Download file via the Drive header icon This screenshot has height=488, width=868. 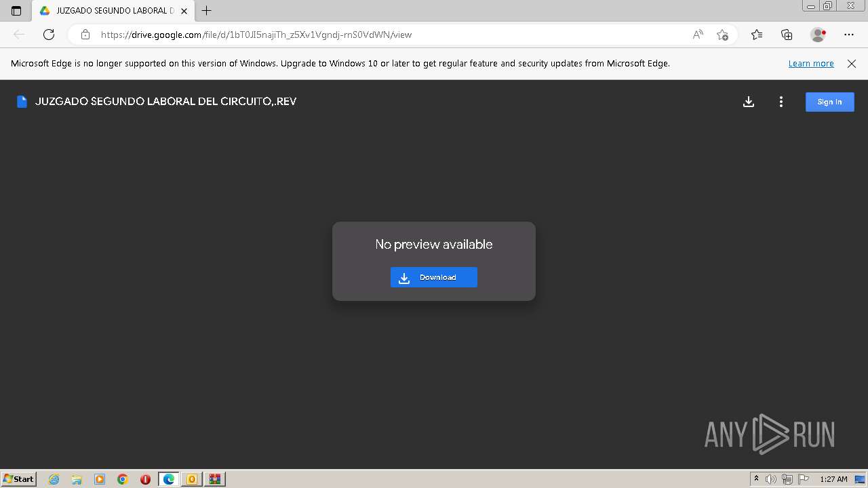tap(749, 102)
